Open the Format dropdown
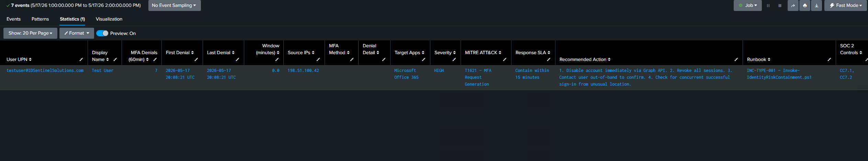 (x=77, y=33)
